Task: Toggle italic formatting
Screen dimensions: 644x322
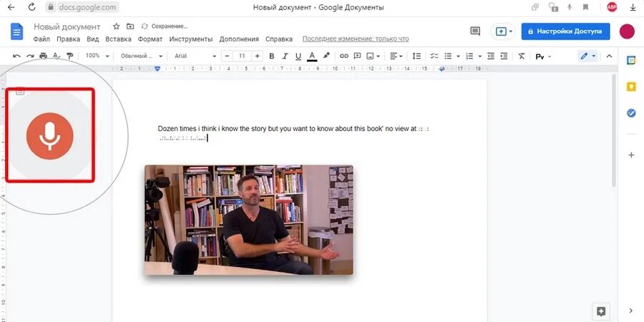Action: [285, 57]
